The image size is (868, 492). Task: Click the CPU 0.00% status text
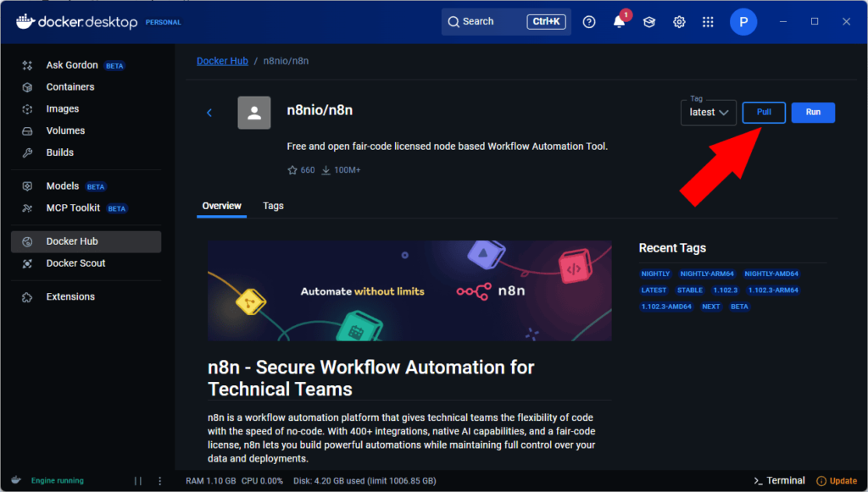pos(263,481)
